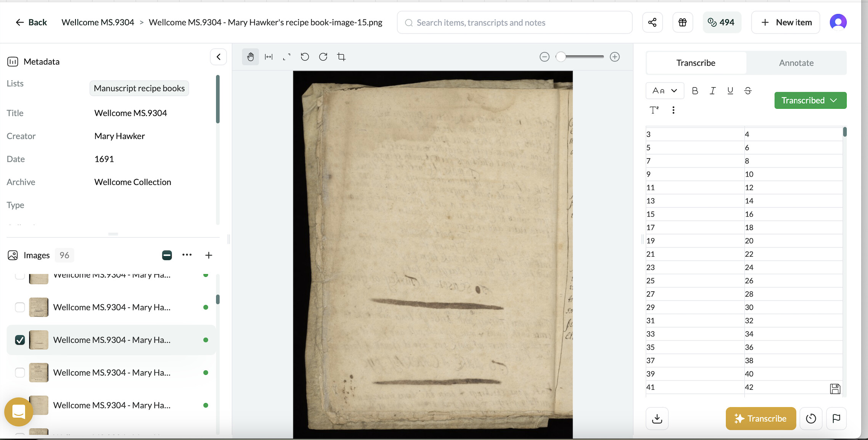Collapse the Metadata side panel
The image size is (868, 440).
219,57
